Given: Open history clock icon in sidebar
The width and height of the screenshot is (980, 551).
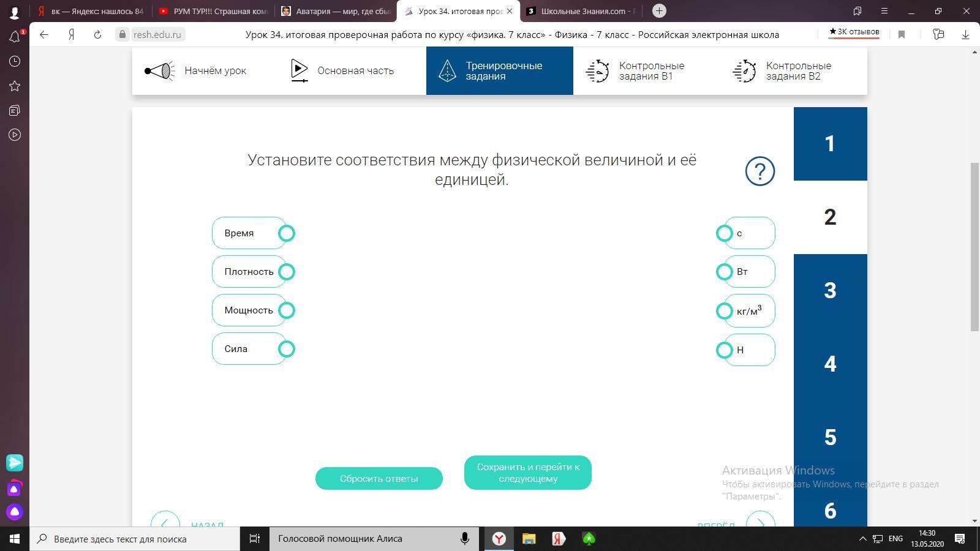Looking at the screenshot, I should point(15,61).
